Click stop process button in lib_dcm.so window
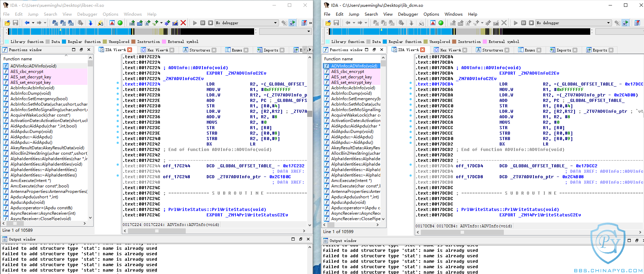 pos(531,23)
